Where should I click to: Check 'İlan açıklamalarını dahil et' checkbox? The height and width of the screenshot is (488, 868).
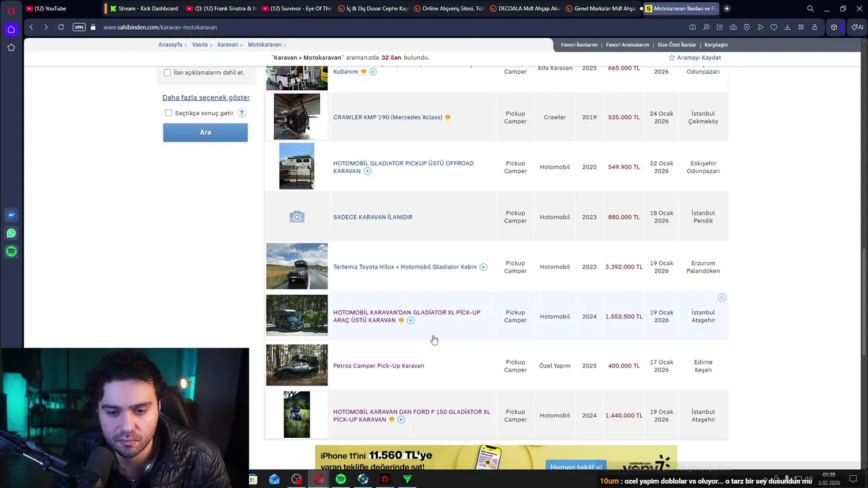point(167,73)
